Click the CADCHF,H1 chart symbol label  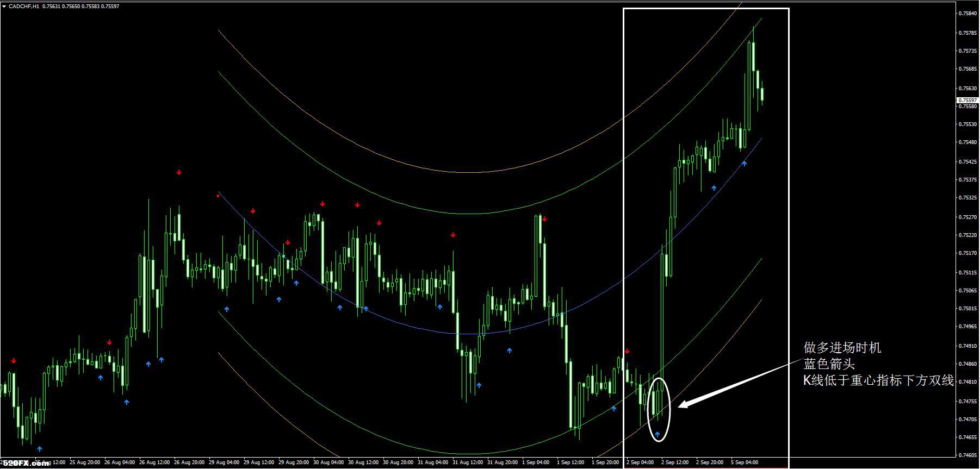click(x=24, y=7)
